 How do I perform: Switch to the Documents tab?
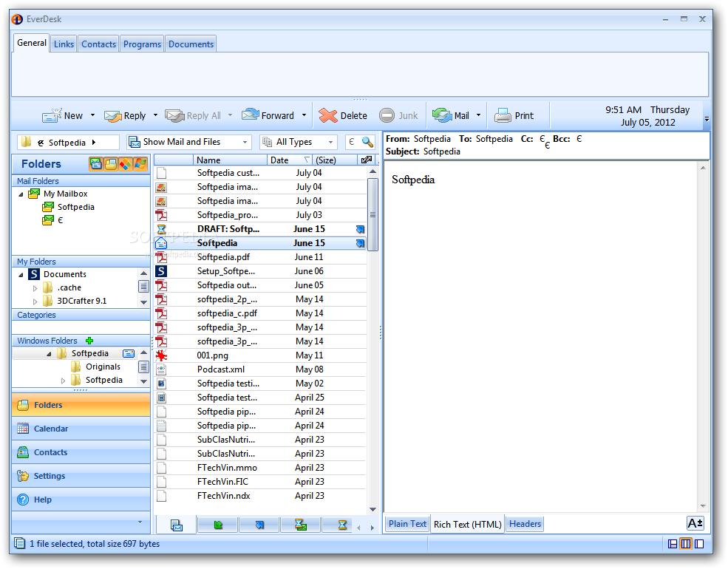[191, 44]
